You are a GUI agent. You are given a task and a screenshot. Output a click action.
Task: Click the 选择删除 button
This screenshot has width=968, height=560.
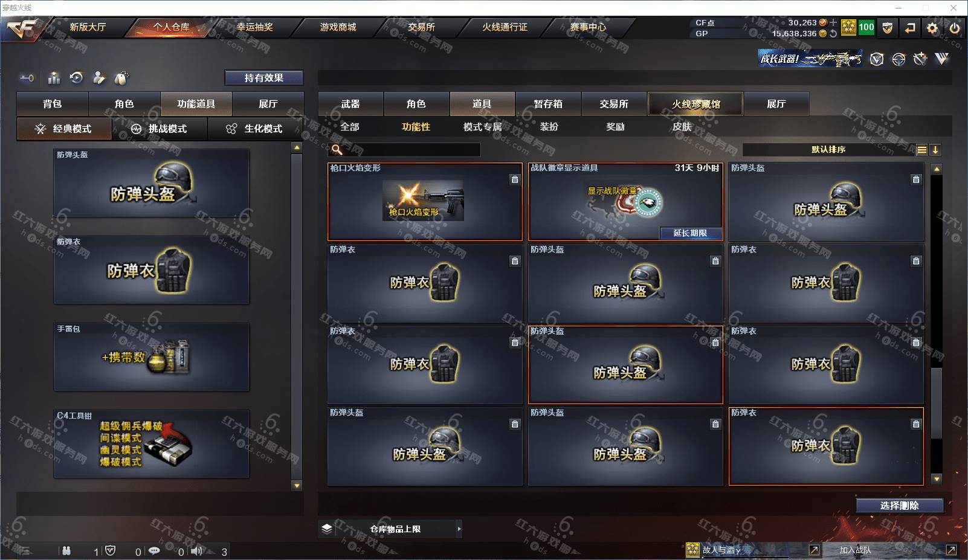pyautogui.click(x=900, y=506)
